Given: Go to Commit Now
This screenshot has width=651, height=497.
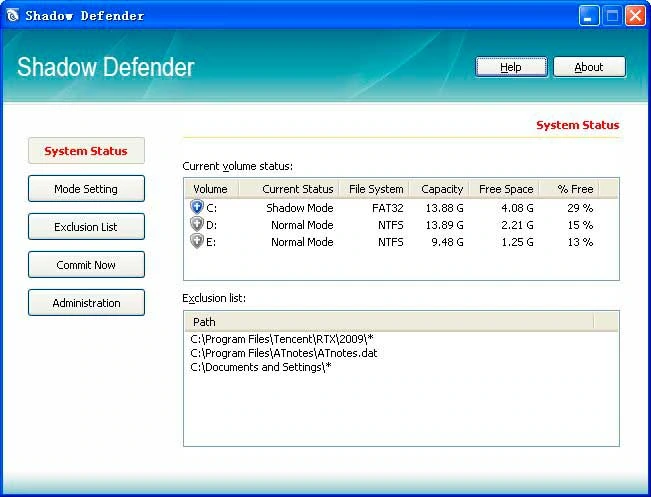Looking at the screenshot, I should coord(86,264).
